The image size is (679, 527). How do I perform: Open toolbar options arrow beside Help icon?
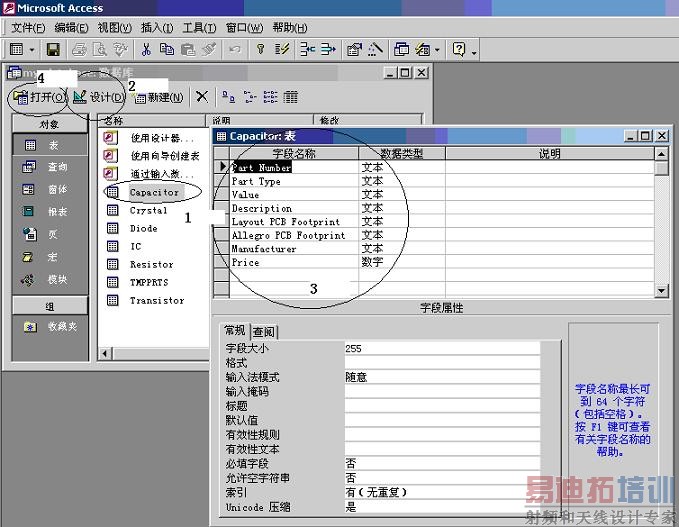point(474,52)
